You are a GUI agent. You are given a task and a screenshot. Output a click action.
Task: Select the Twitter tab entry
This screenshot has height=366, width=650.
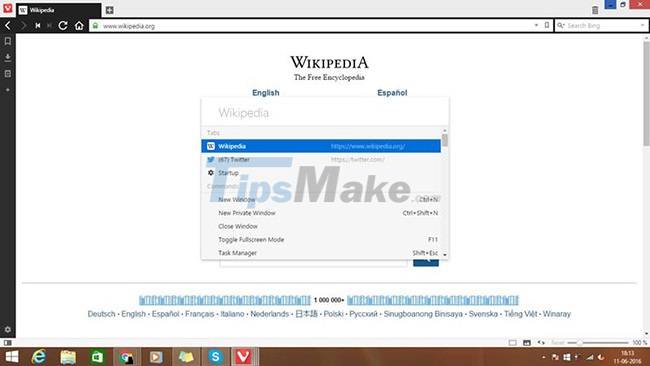point(321,159)
